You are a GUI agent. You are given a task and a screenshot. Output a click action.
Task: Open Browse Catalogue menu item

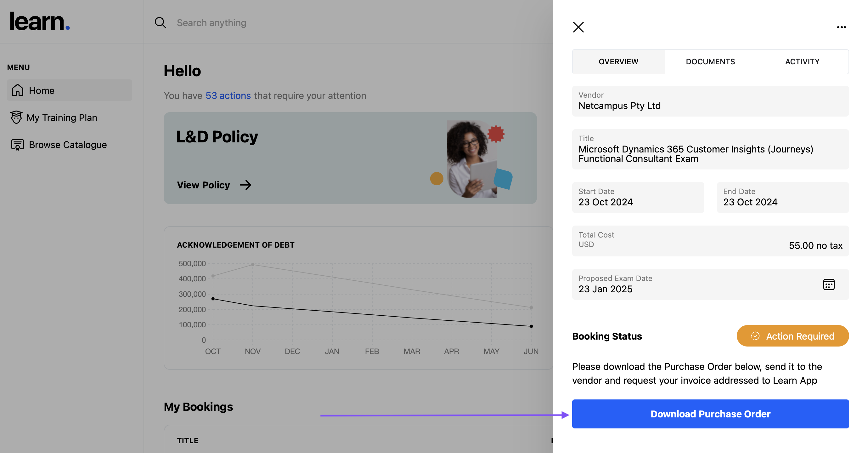coord(68,145)
